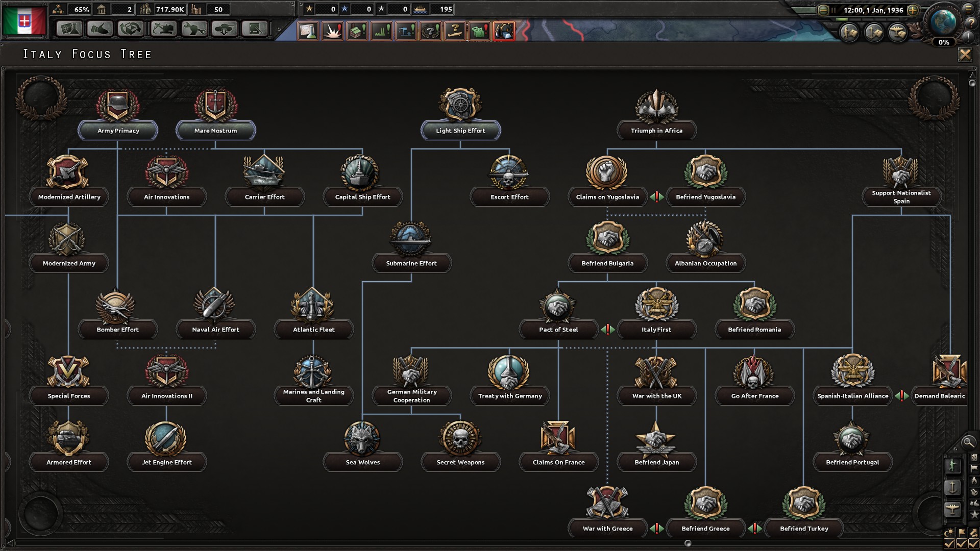Select the Escort Effort focus
Screen dimensions: 980x551
pos(509,181)
